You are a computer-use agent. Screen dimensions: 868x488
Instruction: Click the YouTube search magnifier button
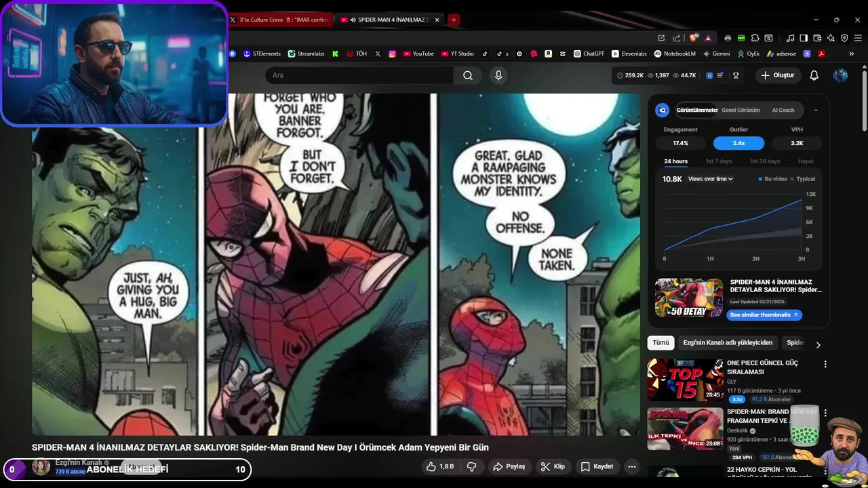click(x=468, y=75)
